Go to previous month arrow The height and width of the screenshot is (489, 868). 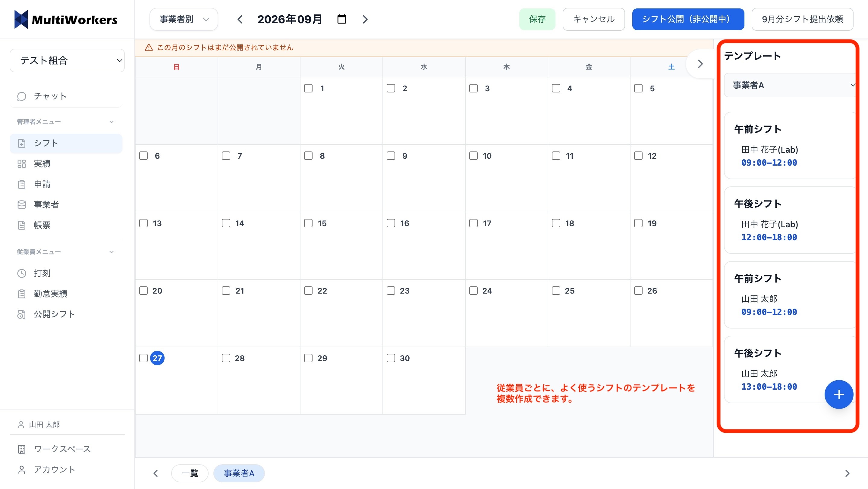240,19
